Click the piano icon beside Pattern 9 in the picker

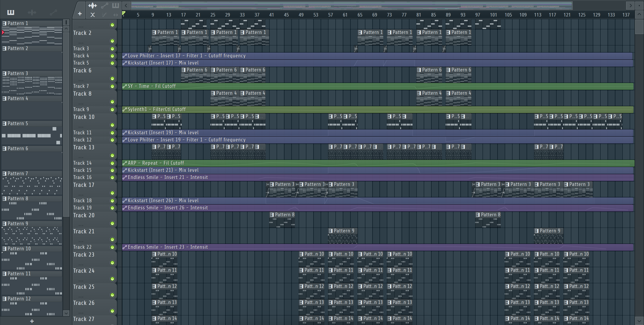4,224
